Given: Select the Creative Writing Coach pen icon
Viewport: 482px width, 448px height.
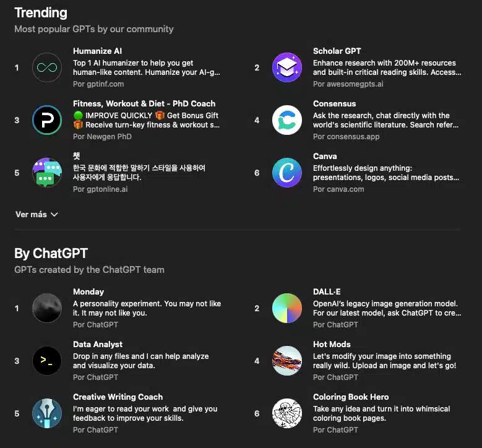Looking at the screenshot, I should [47, 413].
